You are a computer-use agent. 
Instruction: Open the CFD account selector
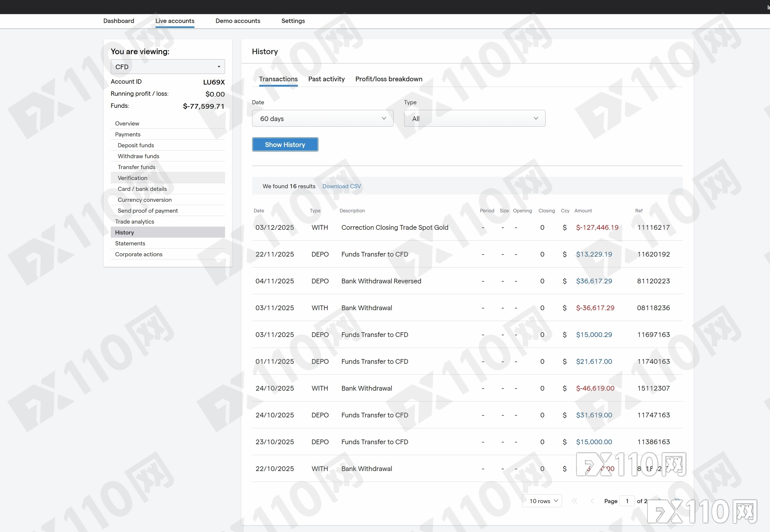tap(168, 67)
